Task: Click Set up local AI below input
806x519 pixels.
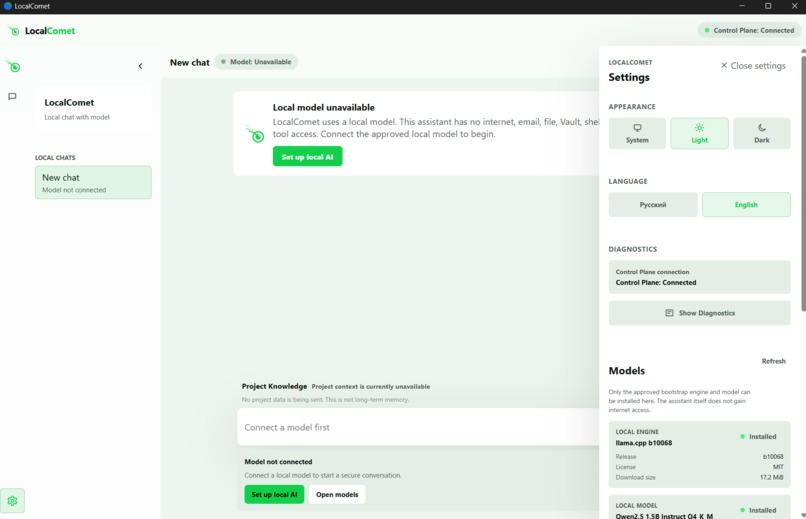Action: (274, 494)
